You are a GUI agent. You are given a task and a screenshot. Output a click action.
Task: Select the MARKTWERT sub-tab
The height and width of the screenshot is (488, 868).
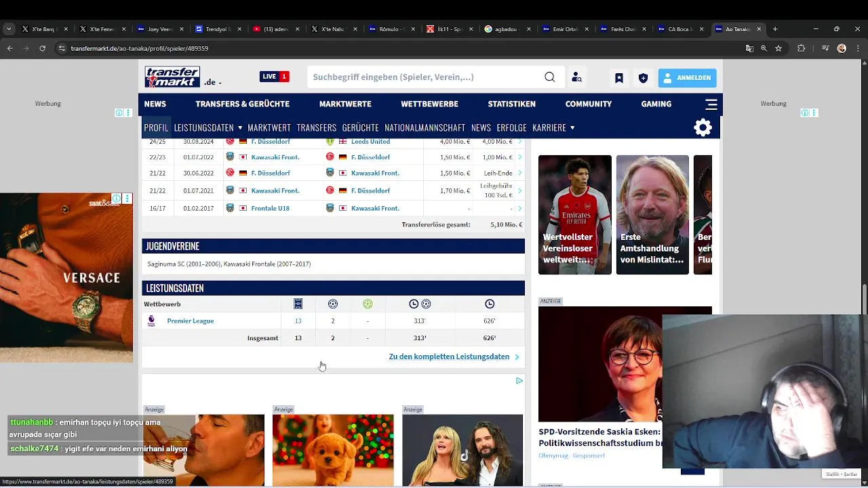click(269, 127)
